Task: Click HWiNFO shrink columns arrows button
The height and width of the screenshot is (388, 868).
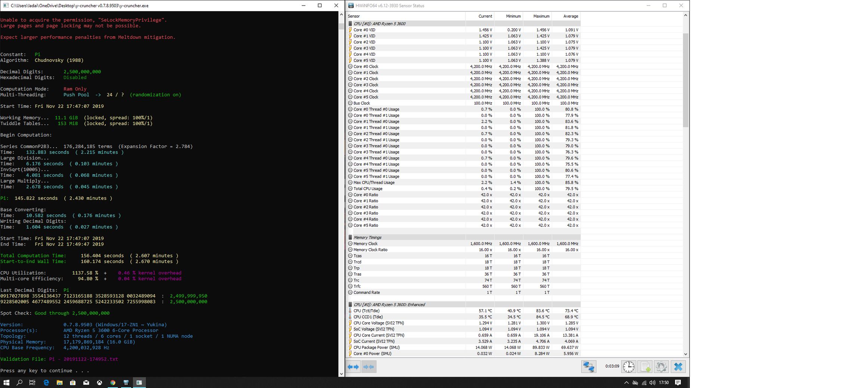Action: point(369,367)
